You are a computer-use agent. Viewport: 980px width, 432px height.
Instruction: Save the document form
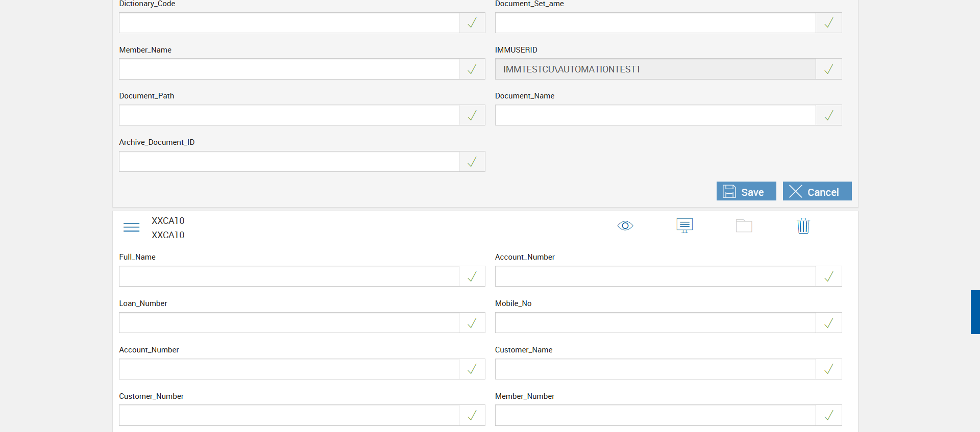click(x=746, y=192)
